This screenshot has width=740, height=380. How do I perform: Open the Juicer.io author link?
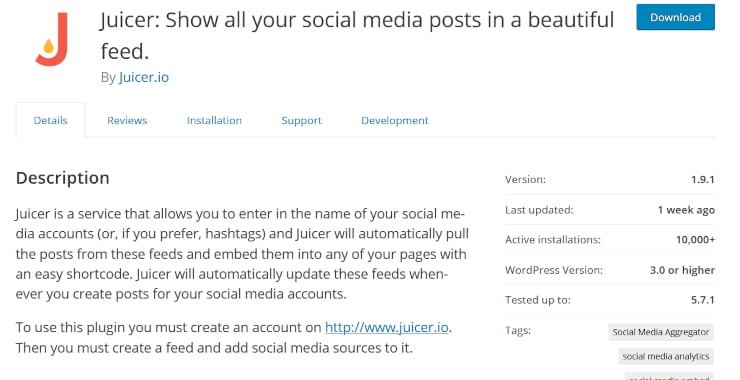coord(143,77)
